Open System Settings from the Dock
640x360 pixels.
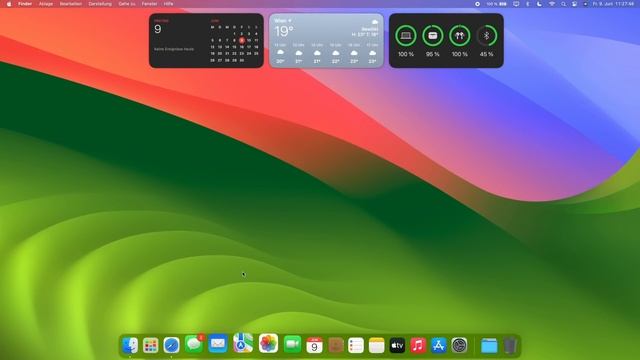point(459,345)
